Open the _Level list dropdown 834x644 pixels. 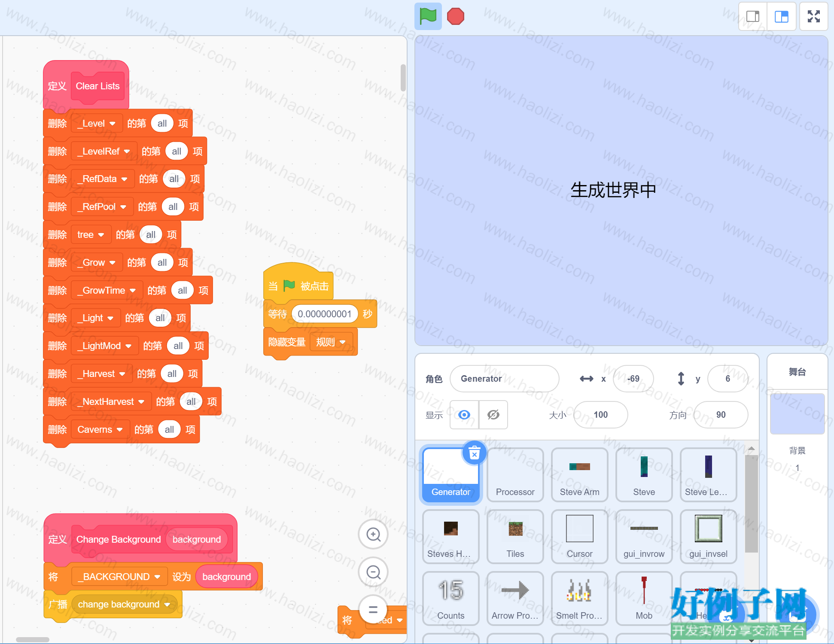pos(97,124)
